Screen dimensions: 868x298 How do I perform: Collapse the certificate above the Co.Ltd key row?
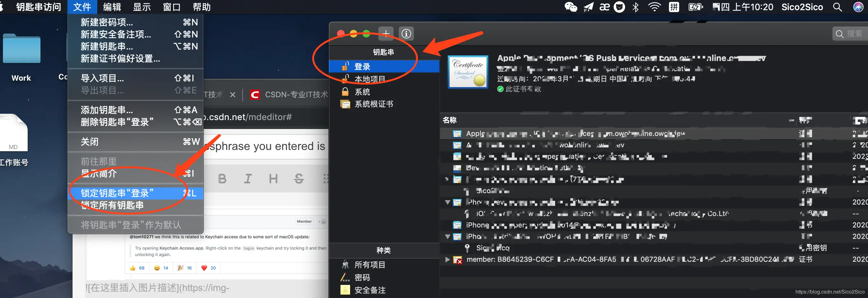point(447,202)
